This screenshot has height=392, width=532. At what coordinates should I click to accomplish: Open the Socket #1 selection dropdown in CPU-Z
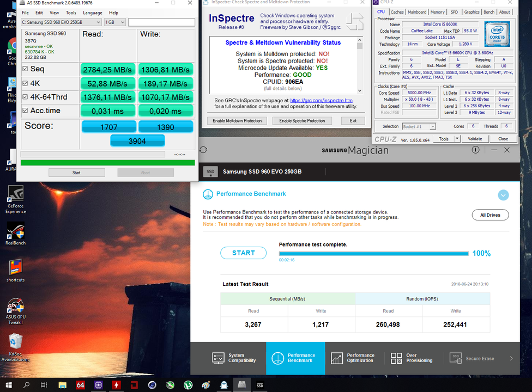[x=419, y=126]
